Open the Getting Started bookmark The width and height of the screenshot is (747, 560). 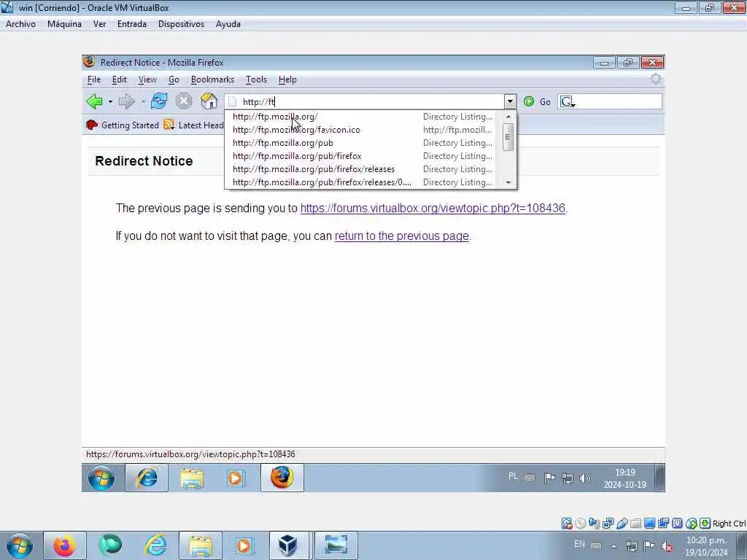coord(123,125)
